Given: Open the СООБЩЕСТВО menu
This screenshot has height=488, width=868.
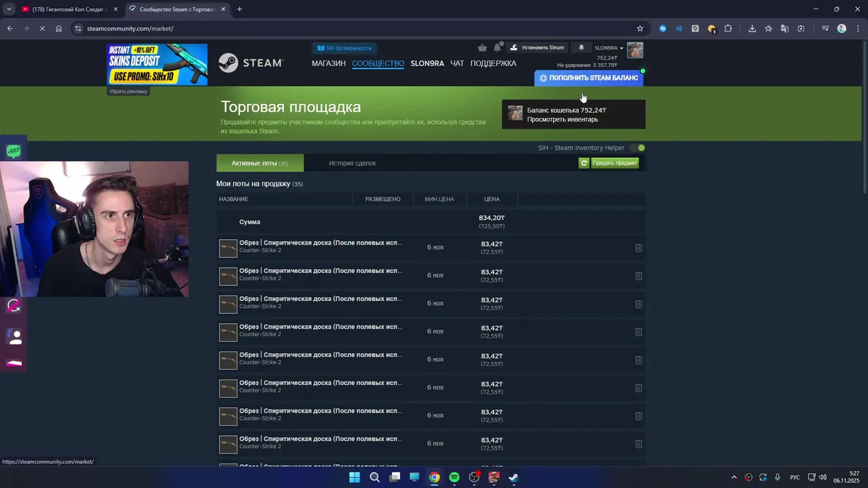Looking at the screenshot, I should (378, 63).
